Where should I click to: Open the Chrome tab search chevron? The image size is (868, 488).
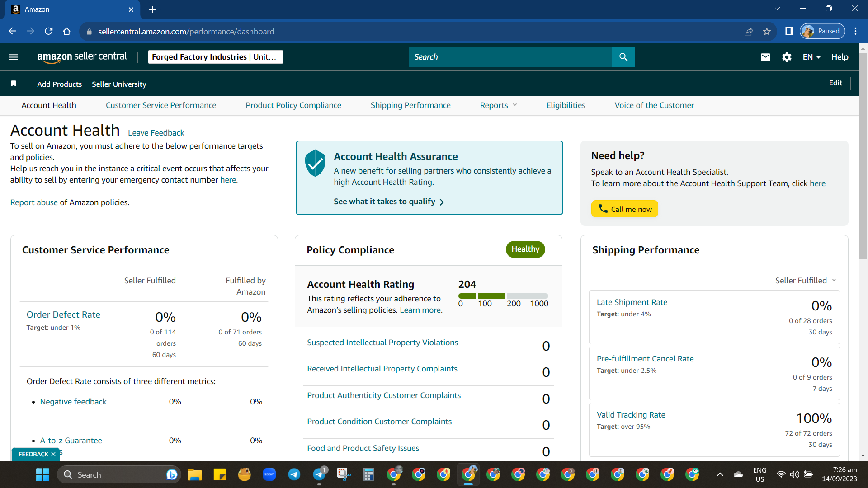(778, 9)
